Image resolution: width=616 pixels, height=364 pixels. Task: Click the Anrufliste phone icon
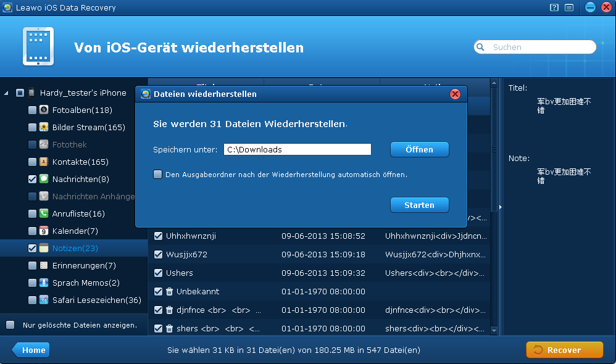click(44, 213)
